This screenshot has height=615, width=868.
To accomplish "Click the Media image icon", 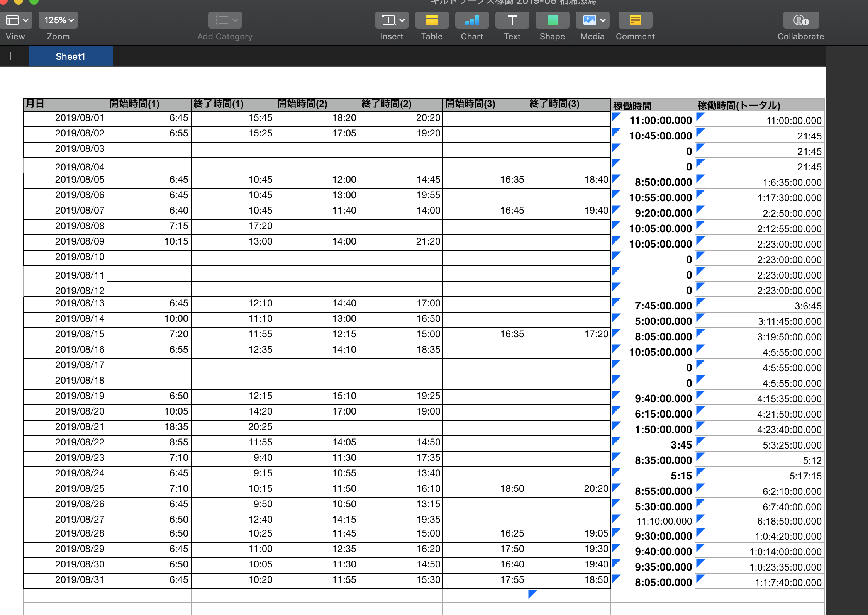I will point(589,20).
